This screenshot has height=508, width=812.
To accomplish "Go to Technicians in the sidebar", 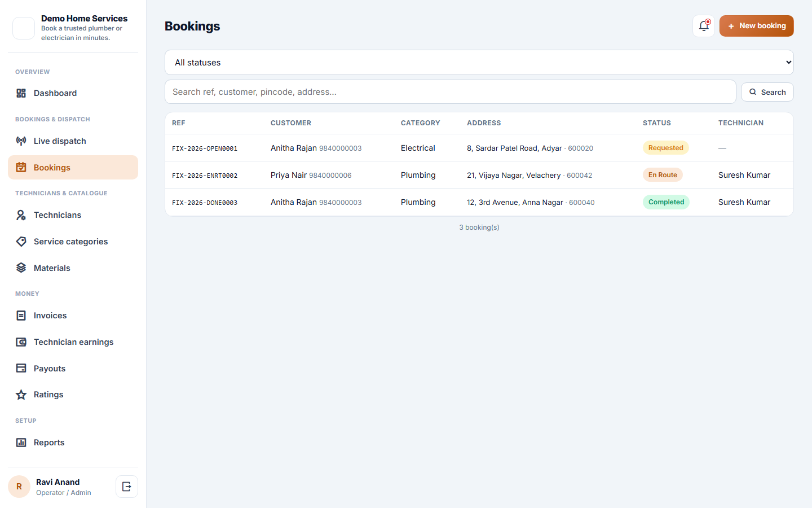I will tap(73, 215).
